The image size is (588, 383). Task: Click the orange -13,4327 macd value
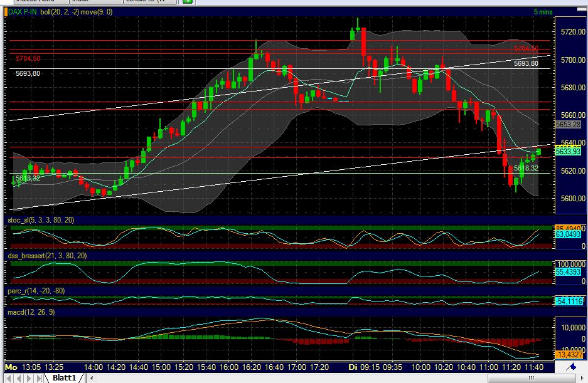pos(569,354)
